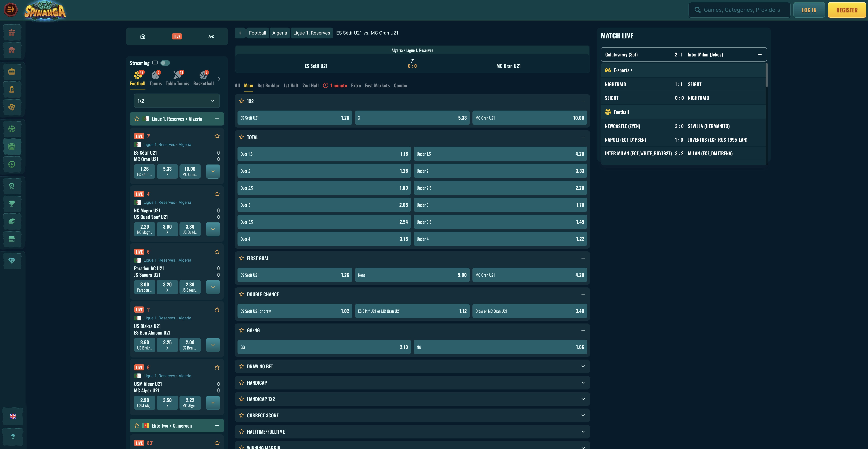
Task: Favorite the 1X2 market star
Action: (x=242, y=101)
